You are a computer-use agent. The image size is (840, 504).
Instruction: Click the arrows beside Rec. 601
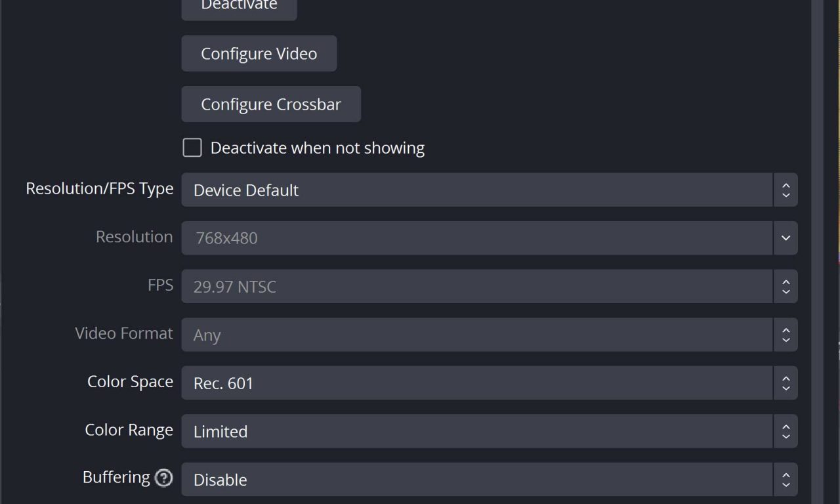[x=786, y=383]
